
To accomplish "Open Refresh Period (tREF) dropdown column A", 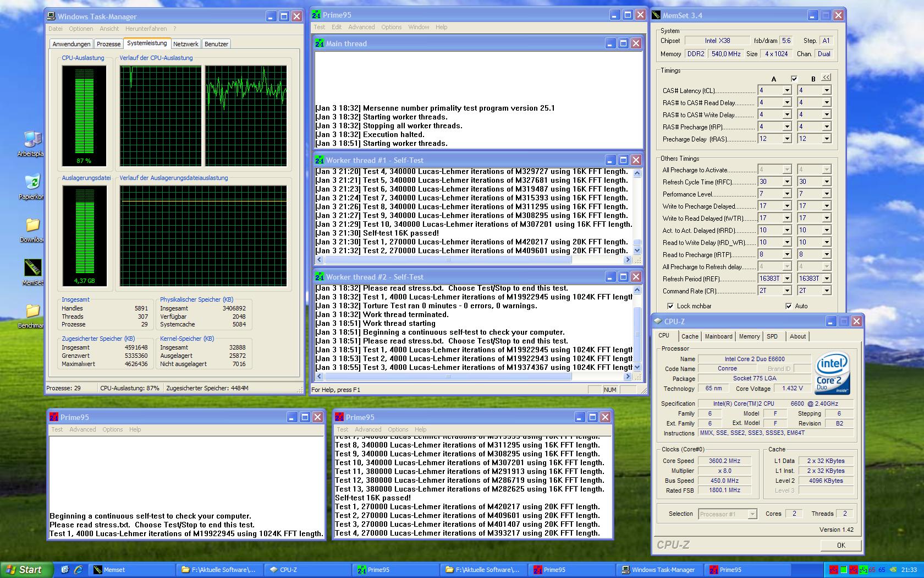I will click(787, 279).
